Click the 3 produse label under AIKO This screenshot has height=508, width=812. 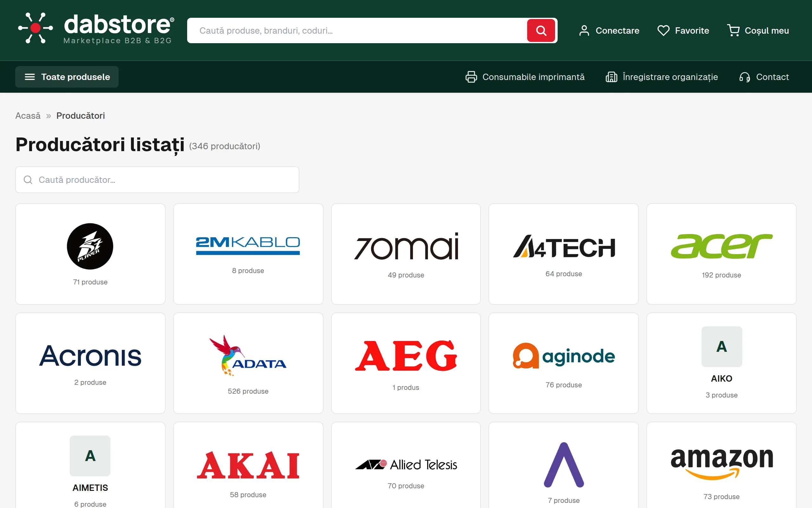pyautogui.click(x=722, y=395)
